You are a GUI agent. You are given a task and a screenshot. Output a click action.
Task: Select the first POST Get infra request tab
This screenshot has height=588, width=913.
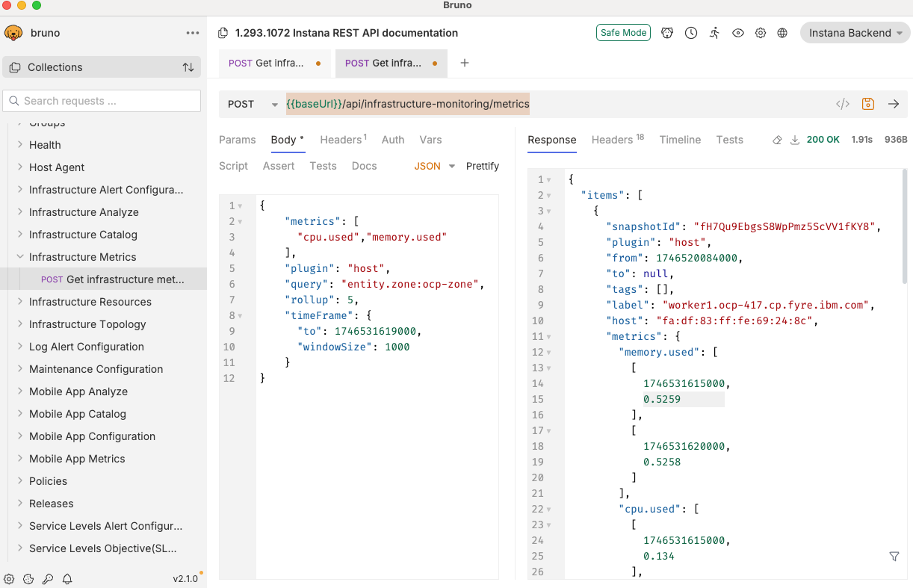coord(275,64)
